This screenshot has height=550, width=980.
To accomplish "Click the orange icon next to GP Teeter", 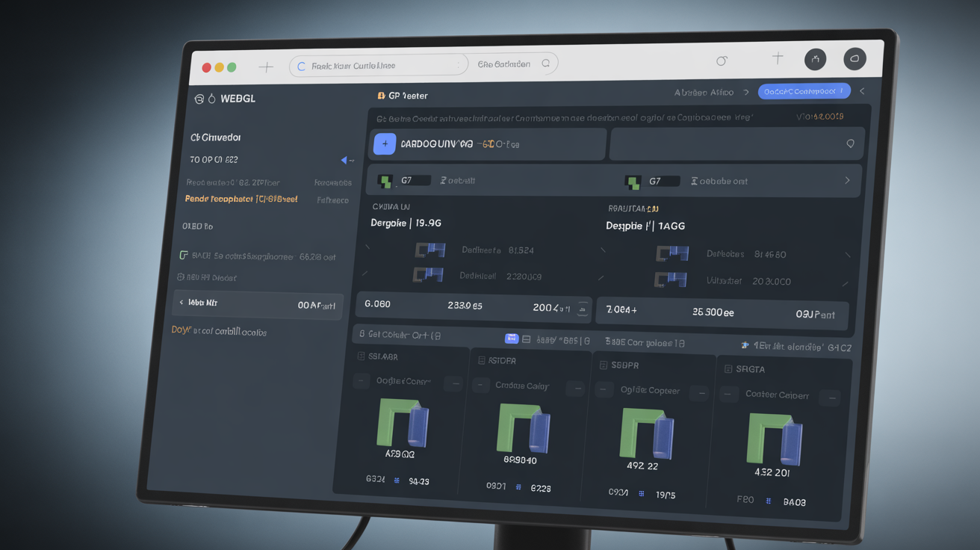I will coord(382,96).
